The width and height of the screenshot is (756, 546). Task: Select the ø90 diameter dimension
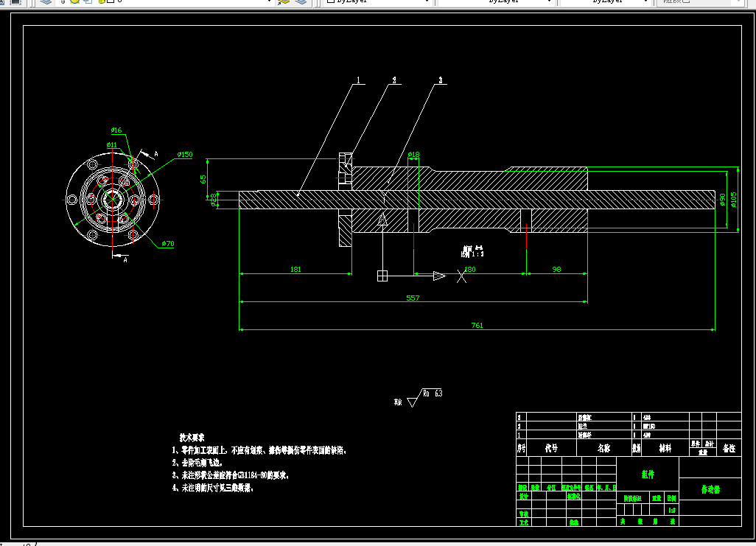(722, 199)
